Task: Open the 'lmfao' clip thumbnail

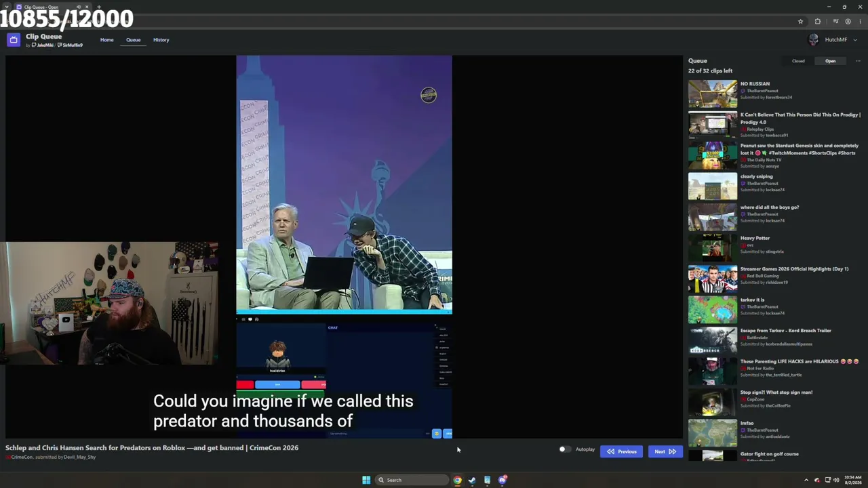Action: [713, 433]
